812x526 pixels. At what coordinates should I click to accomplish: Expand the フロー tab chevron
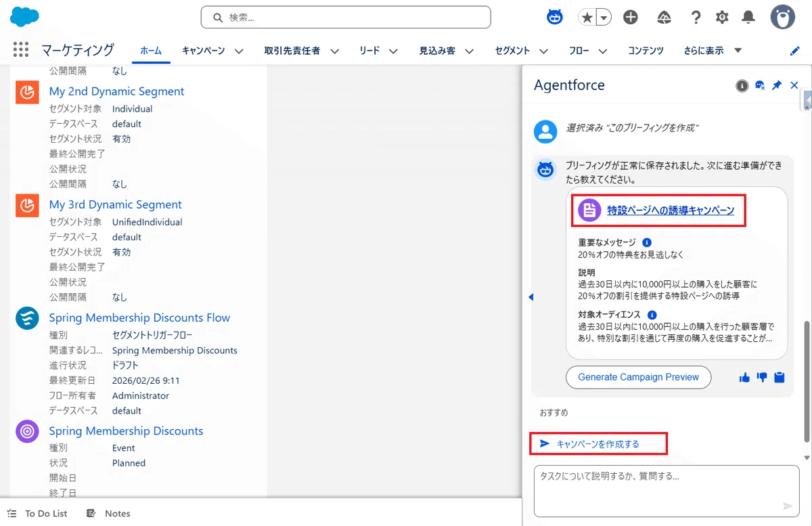point(603,51)
